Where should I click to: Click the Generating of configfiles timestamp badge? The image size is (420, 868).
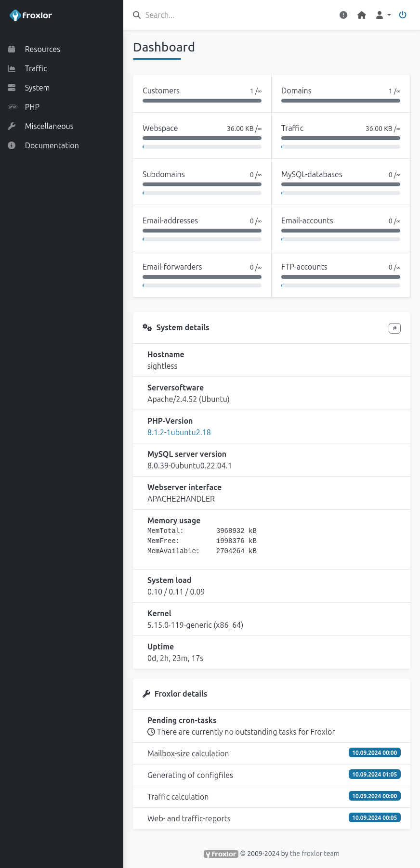pos(374,775)
